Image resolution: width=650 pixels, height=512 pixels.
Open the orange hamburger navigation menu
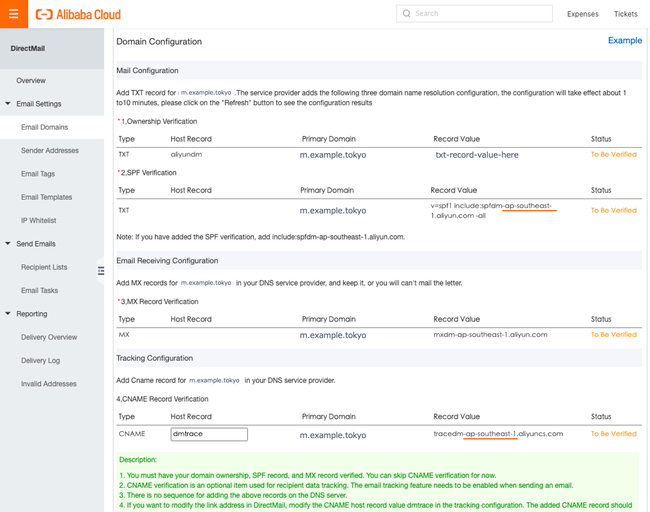(13, 14)
